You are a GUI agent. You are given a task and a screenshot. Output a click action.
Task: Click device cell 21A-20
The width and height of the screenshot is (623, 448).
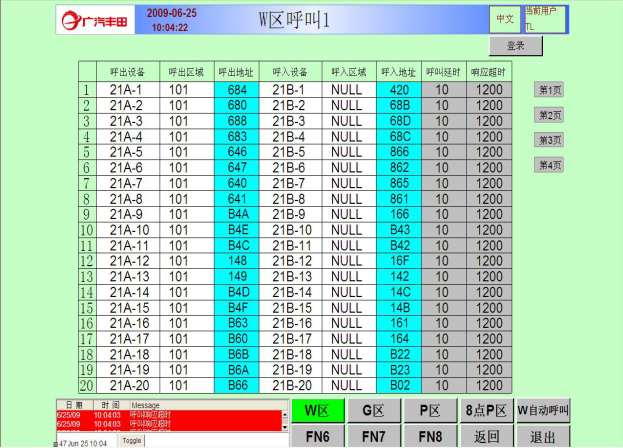128,386
